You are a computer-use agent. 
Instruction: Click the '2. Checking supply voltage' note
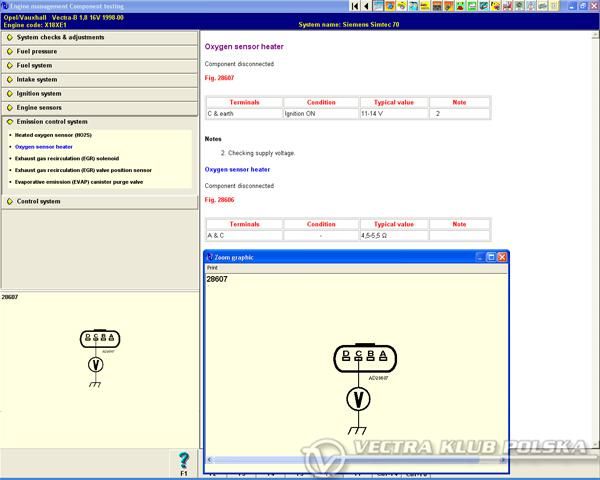pyautogui.click(x=258, y=153)
